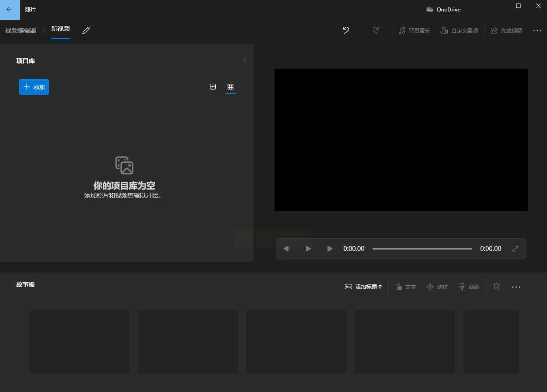The image size is (547, 392).
Task: Open the top toolbar more options menu
Action: (x=537, y=30)
